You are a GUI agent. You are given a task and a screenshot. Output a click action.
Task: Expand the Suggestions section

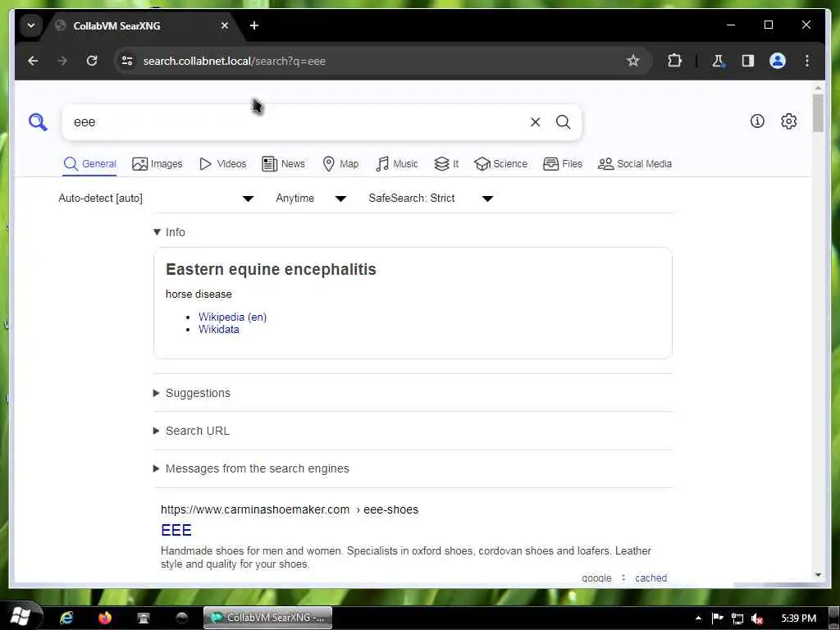192,393
